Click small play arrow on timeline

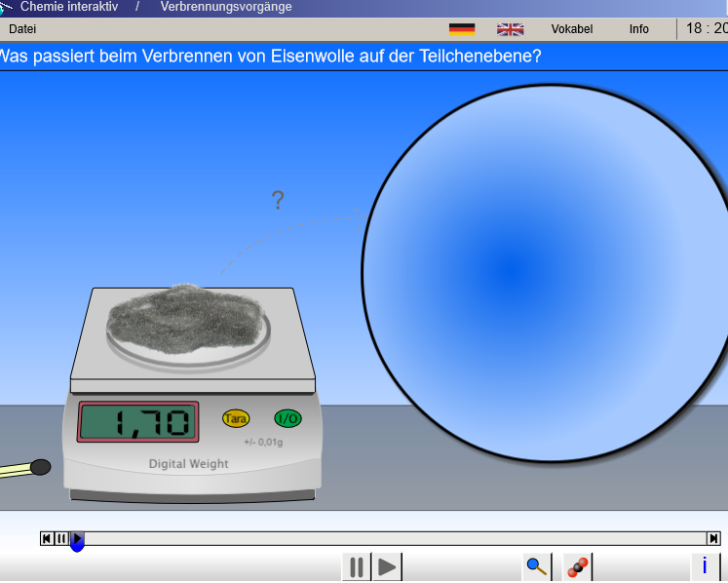[77, 537]
